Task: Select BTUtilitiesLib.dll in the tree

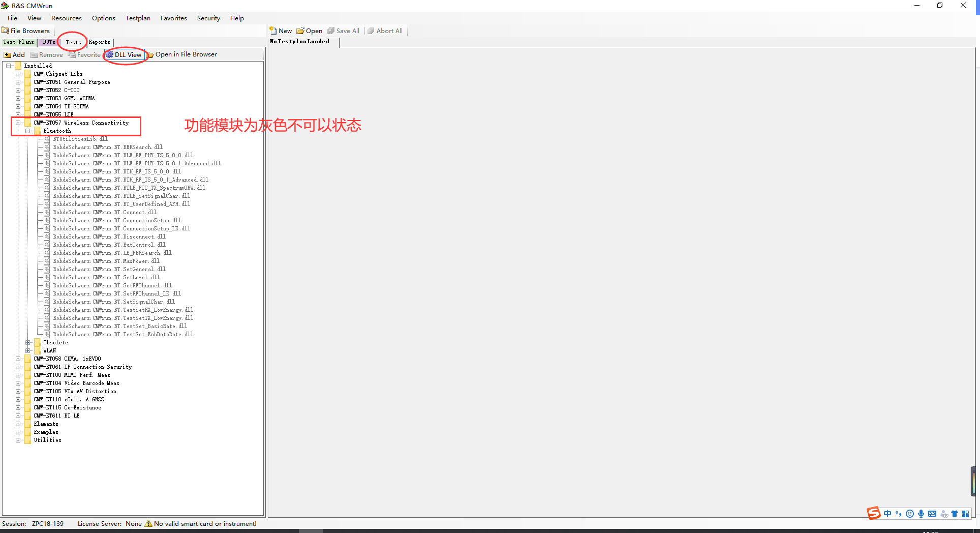Action: coord(80,139)
